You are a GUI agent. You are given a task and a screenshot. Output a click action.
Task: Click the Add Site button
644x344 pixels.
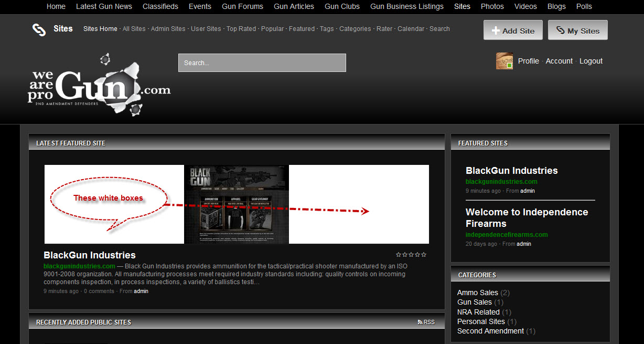(x=512, y=30)
